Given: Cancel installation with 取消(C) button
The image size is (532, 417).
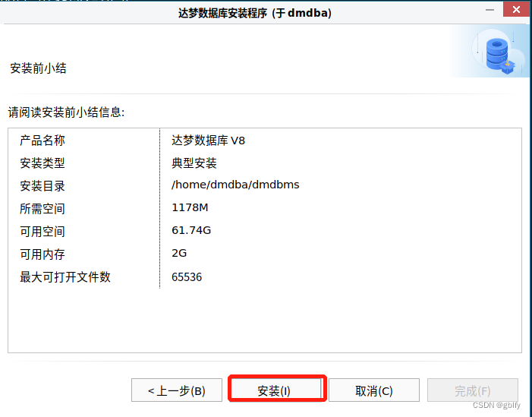Looking at the screenshot, I should coord(374,390).
